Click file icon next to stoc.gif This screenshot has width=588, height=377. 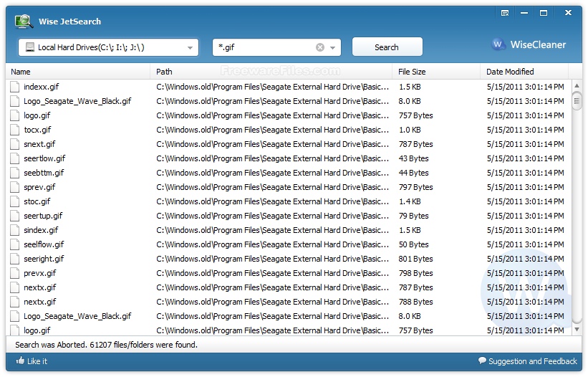point(14,201)
